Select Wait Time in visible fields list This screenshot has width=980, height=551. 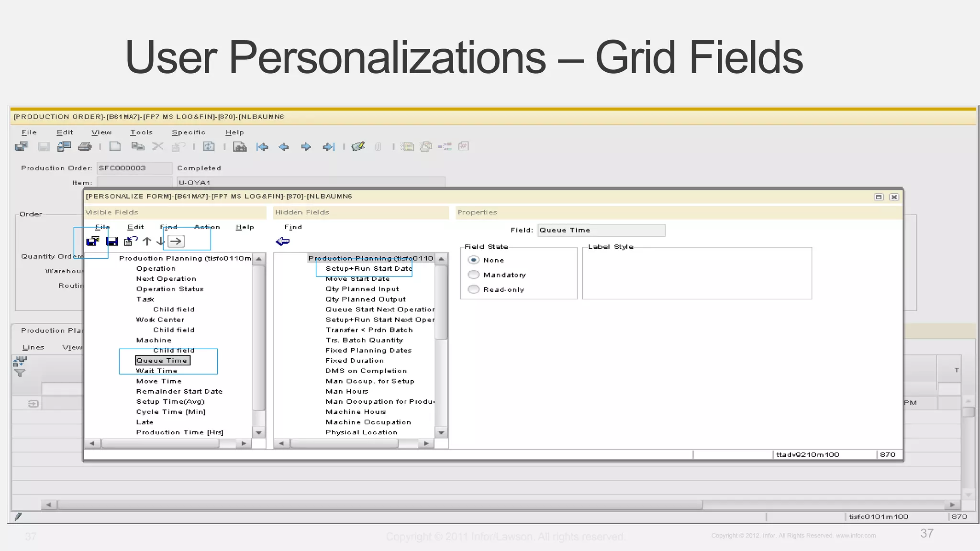tap(156, 371)
